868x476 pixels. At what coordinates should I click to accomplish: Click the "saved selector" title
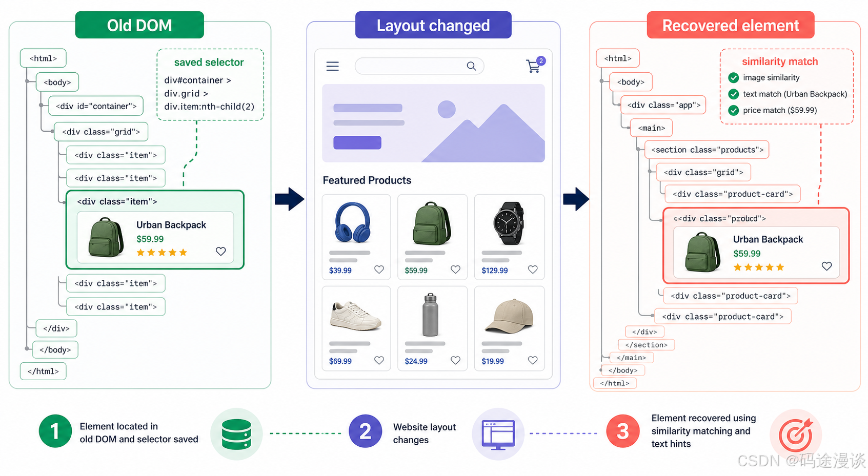(209, 62)
